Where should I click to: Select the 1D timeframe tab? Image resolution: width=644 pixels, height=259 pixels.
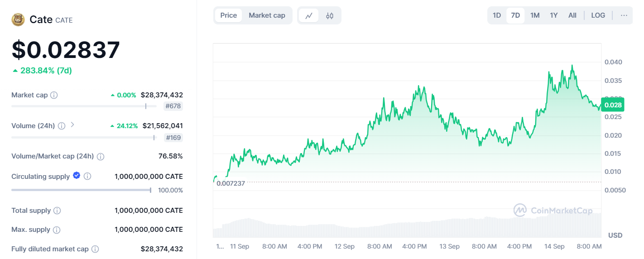tap(497, 15)
